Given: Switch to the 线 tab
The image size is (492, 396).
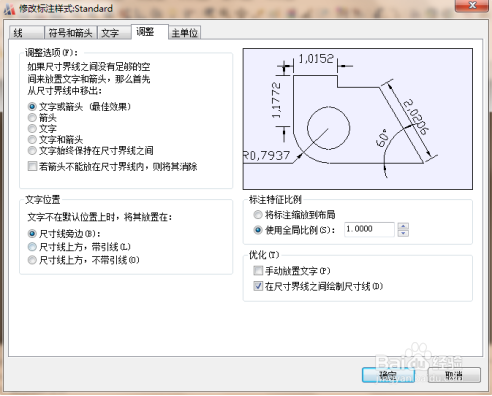Looking at the screenshot, I should point(27,33).
